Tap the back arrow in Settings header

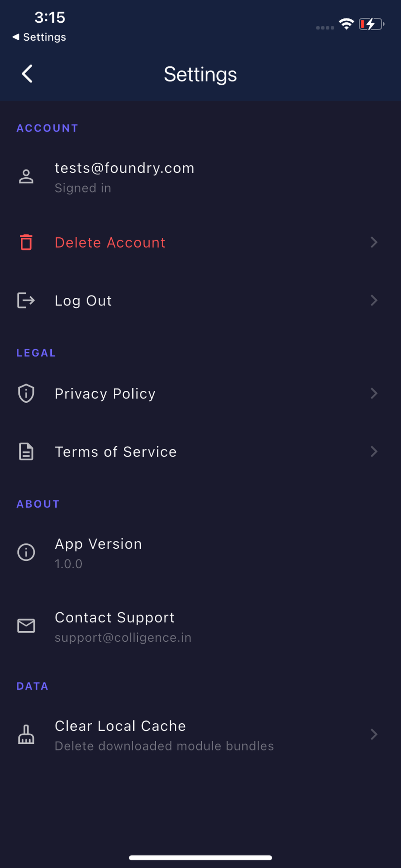[27, 74]
